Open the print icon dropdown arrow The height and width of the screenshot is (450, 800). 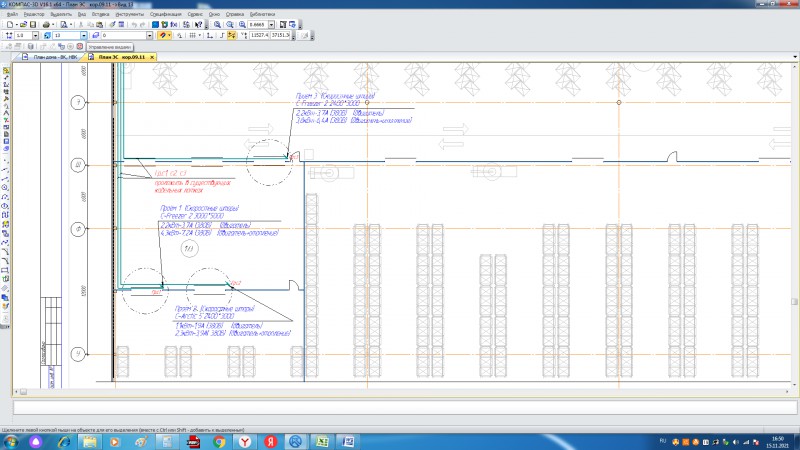point(53,24)
